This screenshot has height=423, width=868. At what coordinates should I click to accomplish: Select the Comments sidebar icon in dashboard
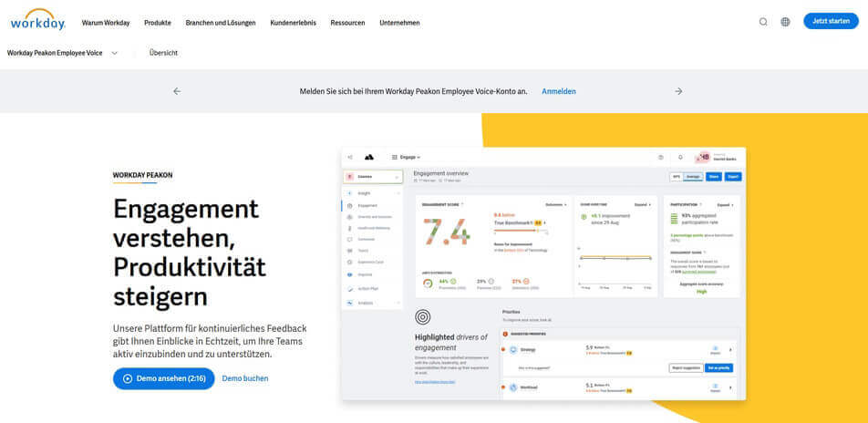350,240
